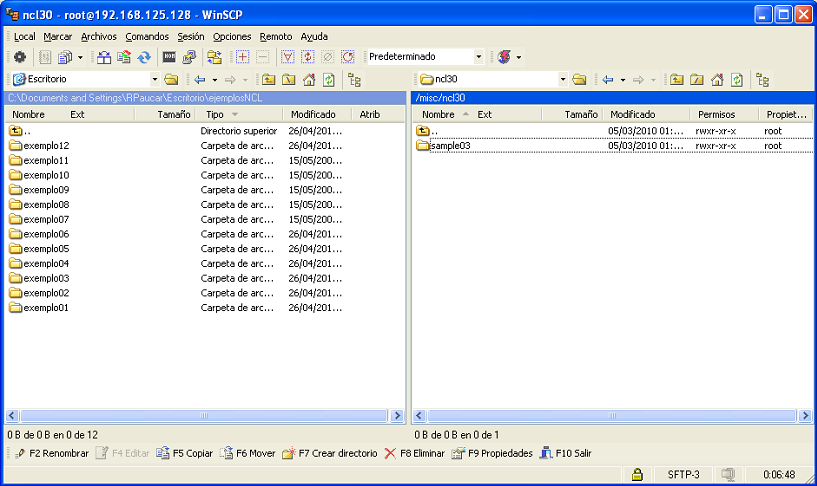
Task: Open the Ayuda menu
Action: [314, 36]
